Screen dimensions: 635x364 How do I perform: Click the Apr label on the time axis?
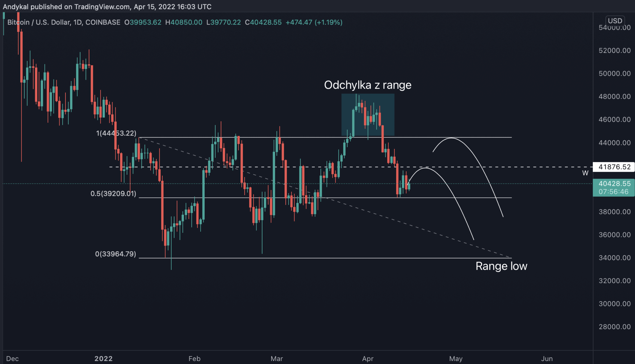(x=368, y=359)
